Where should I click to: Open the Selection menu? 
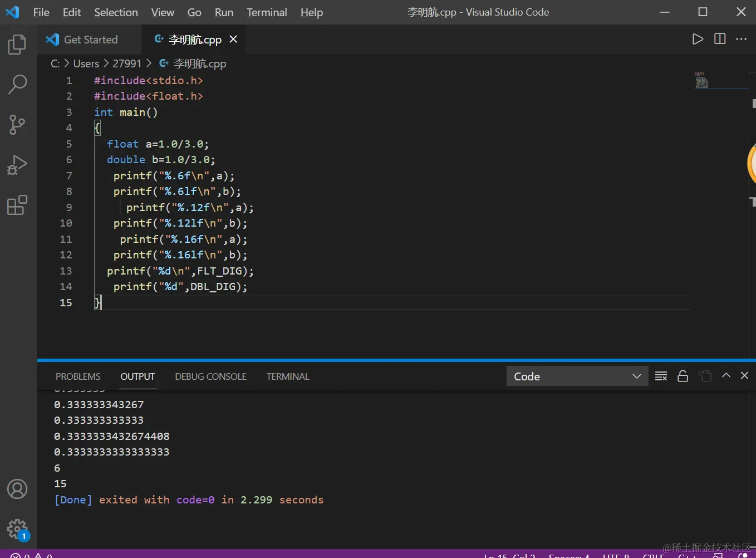pyautogui.click(x=116, y=12)
